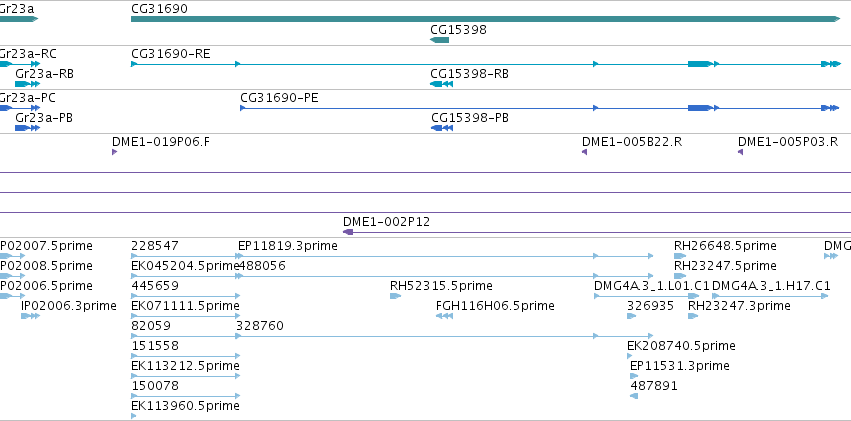851x421 pixels.
Task: Select the IP02006.3prime EST glyph
Action: 30,316
